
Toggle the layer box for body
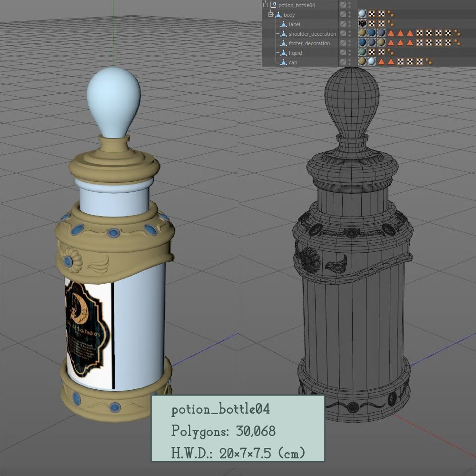click(343, 14)
